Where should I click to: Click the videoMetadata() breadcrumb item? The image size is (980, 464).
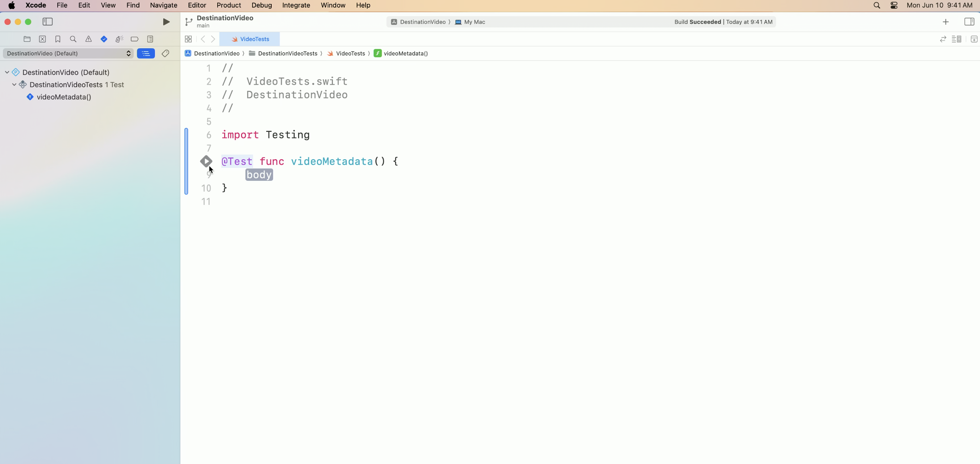(405, 54)
